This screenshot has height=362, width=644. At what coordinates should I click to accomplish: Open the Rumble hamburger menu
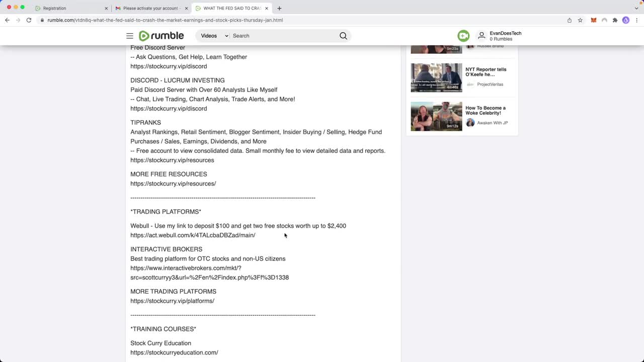tap(130, 36)
